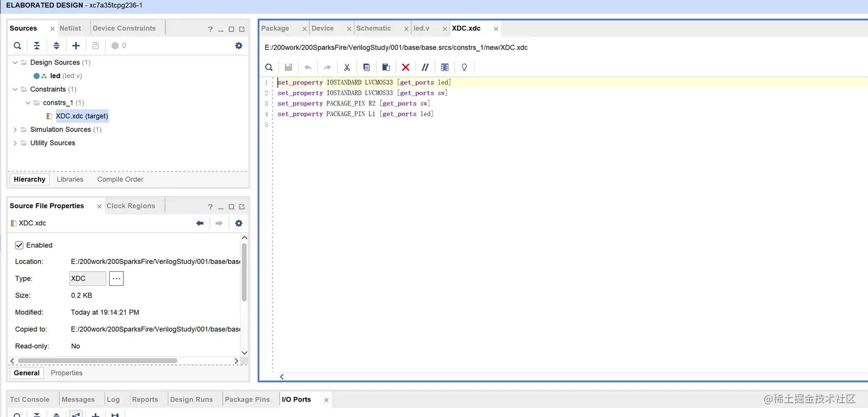Click the editor's scroll-left arrow
The height and width of the screenshot is (417, 868).
coord(282,377)
